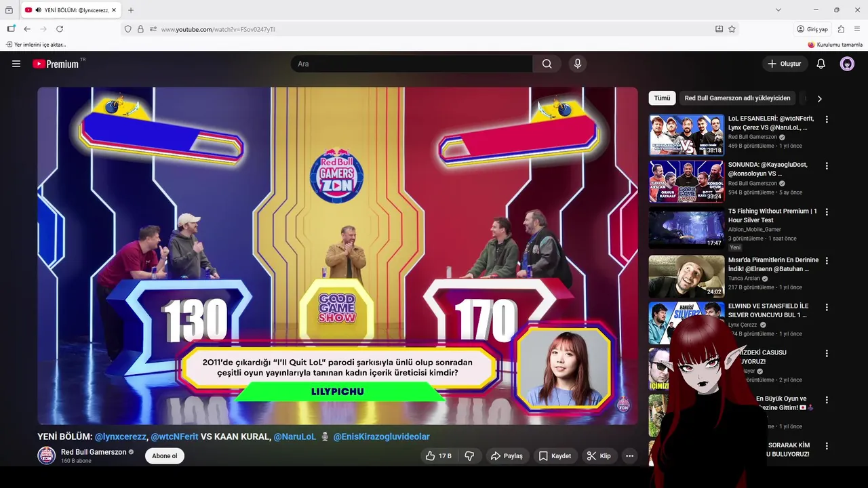Open Red Bull Gamerszon channel name
The width and height of the screenshot is (868, 488).
point(94,452)
